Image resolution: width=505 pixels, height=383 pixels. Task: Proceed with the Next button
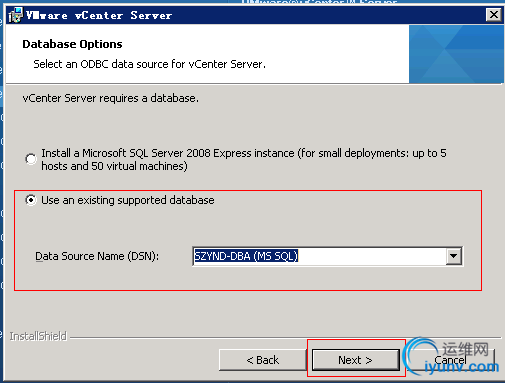pyautogui.click(x=356, y=360)
